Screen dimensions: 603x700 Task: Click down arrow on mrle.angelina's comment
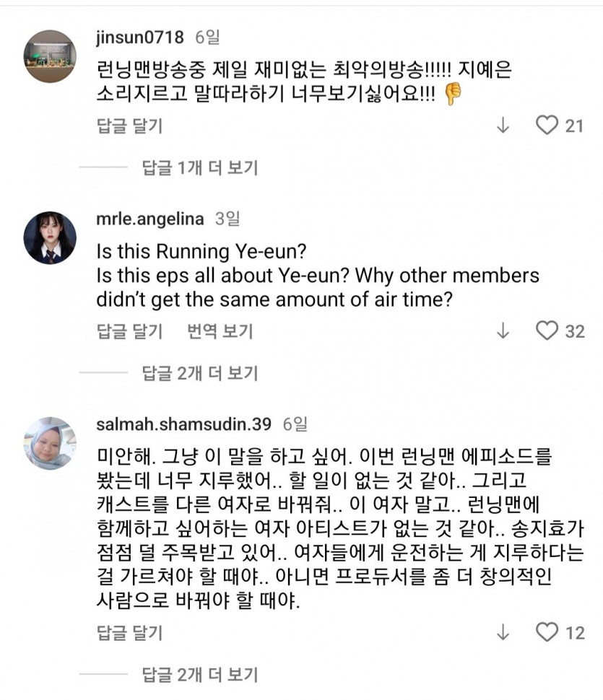point(503,331)
